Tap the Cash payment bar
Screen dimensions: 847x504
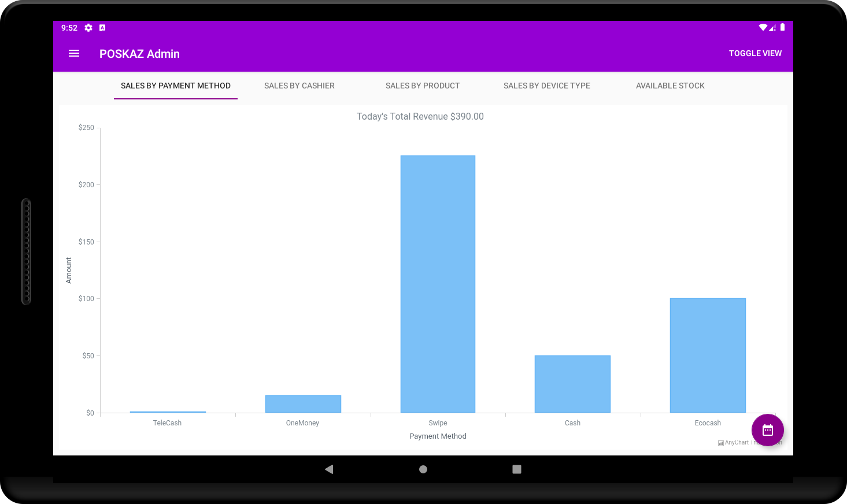click(x=572, y=384)
